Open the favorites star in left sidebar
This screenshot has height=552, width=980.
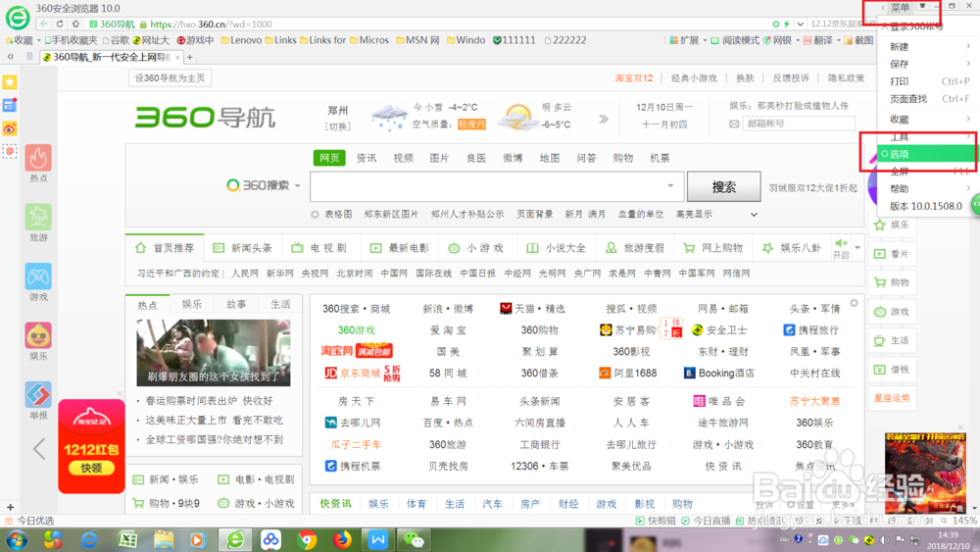(x=10, y=82)
